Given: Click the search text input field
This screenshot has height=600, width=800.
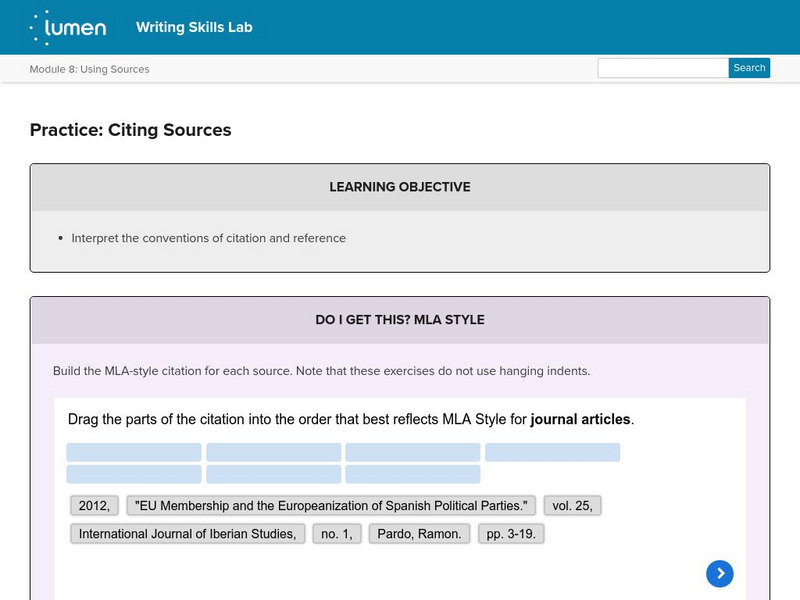Looking at the screenshot, I should tap(663, 68).
